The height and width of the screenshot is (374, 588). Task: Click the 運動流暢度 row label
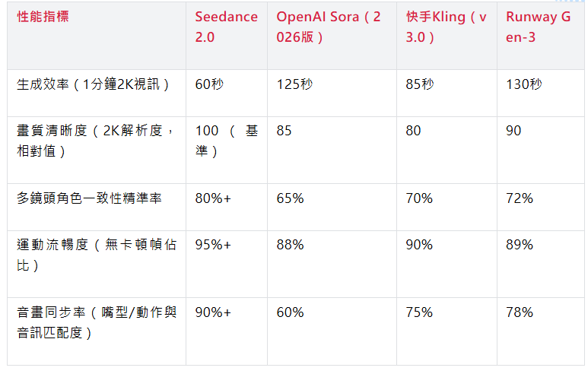(96, 255)
